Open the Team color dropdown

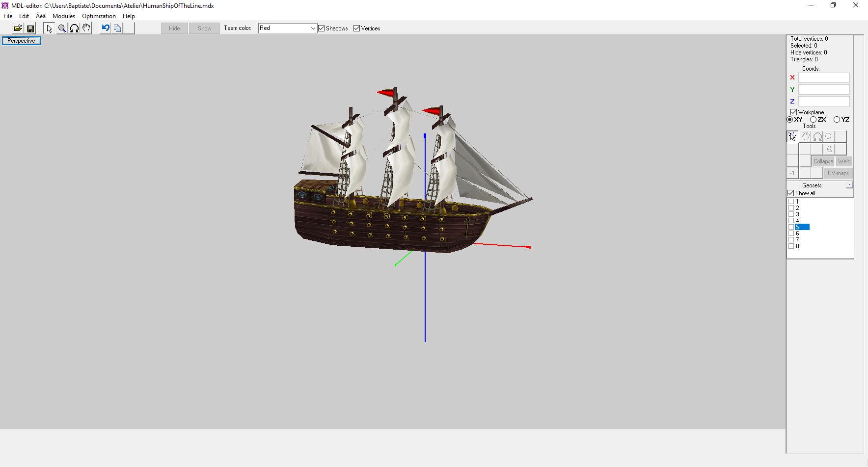[288, 28]
